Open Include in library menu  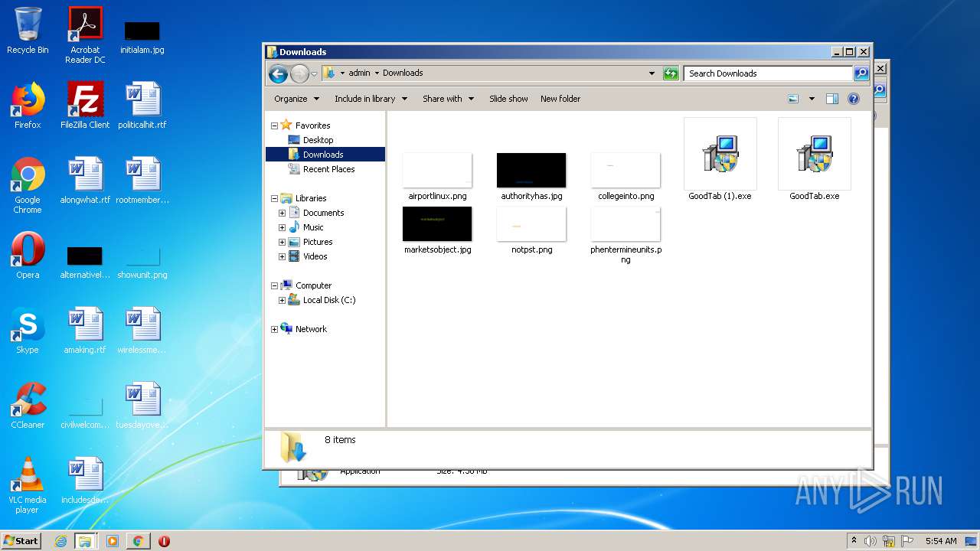(371, 99)
